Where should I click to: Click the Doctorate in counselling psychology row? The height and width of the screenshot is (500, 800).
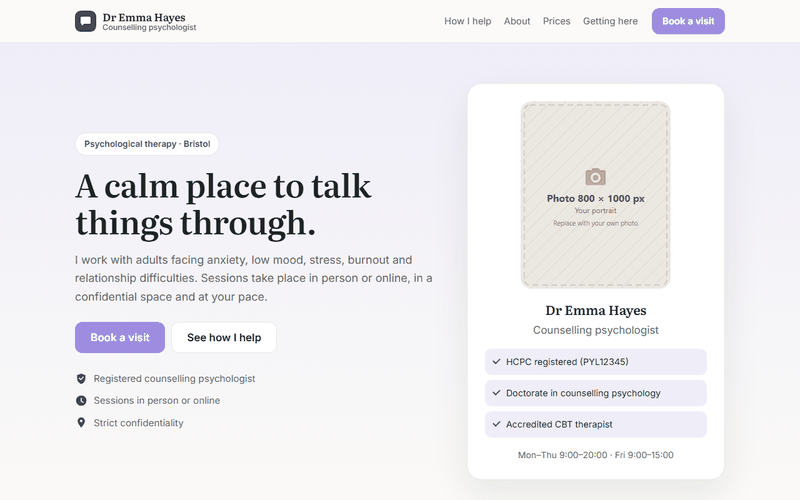[x=595, y=393]
